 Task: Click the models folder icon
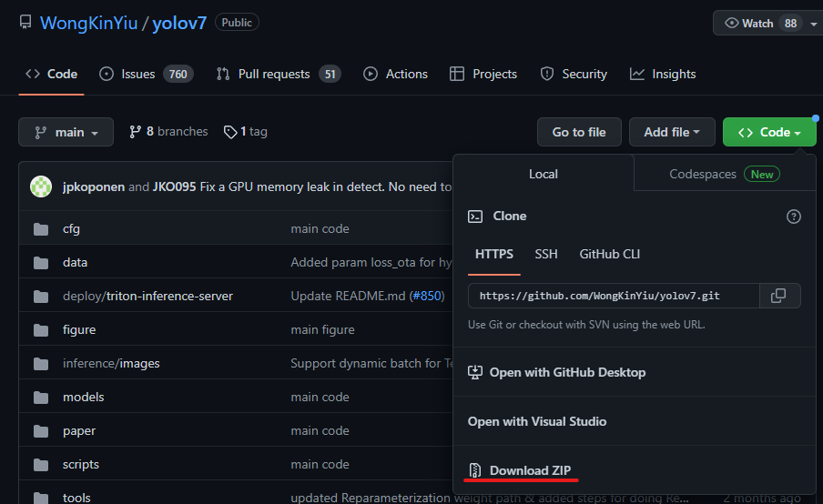(x=41, y=398)
